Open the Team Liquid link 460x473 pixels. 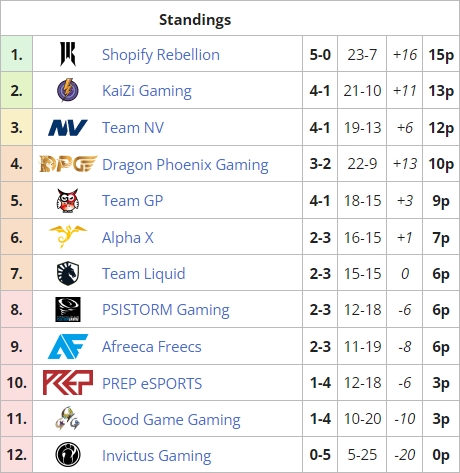click(143, 274)
